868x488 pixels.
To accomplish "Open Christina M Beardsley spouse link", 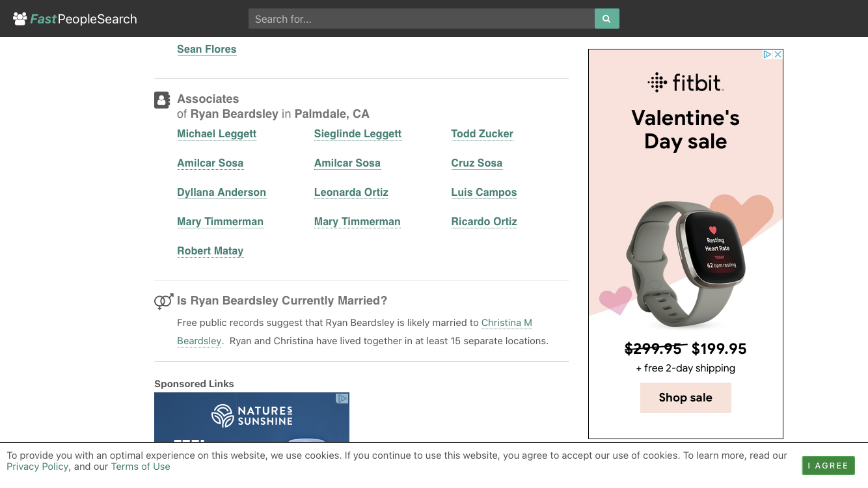I will (507, 323).
